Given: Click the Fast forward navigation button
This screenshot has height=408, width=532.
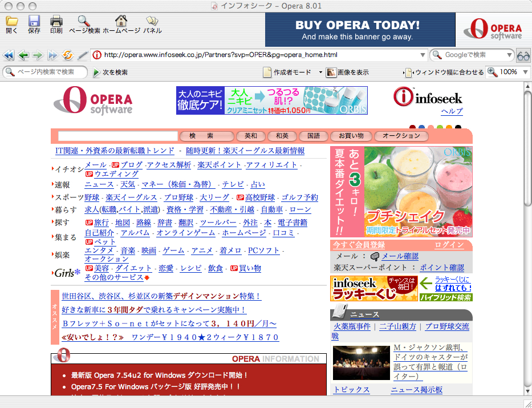Looking at the screenshot, I should coord(52,55).
